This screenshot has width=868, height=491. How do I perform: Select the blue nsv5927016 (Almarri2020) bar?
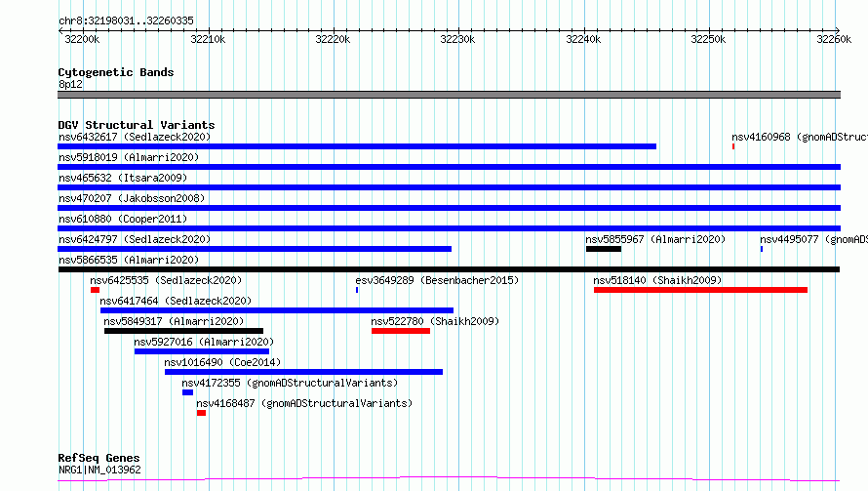coord(202,352)
